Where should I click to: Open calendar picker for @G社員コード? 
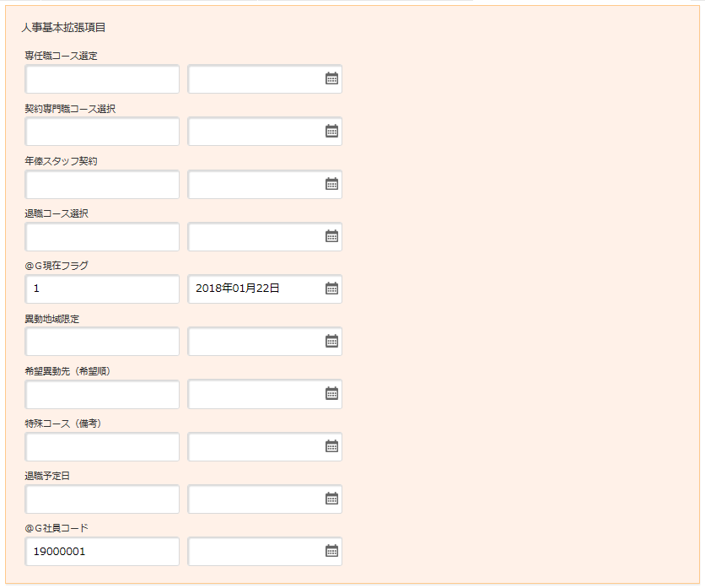[331, 551]
